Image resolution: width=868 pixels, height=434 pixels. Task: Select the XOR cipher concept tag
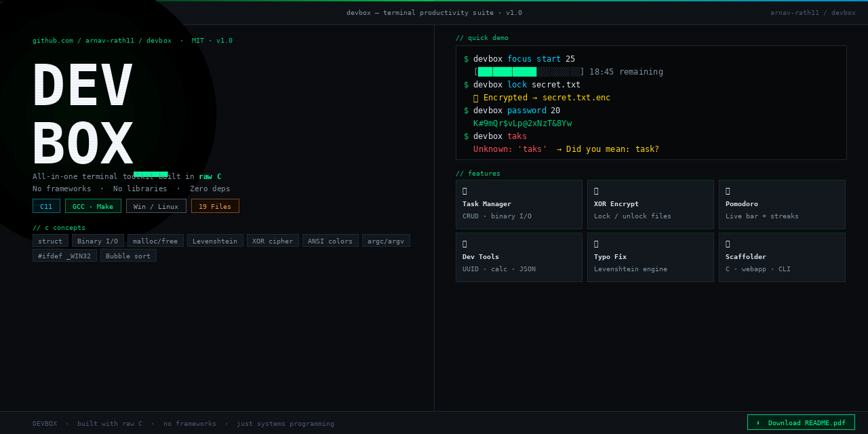(x=273, y=241)
